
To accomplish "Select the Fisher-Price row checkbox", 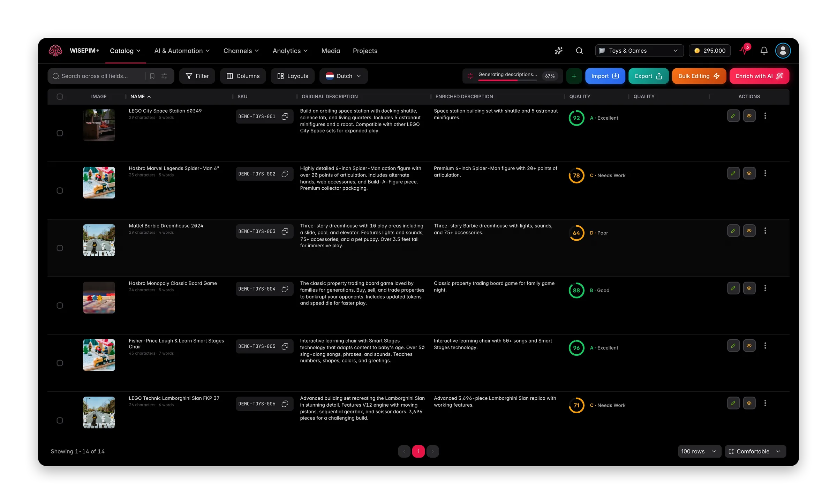I will pos(60,363).
